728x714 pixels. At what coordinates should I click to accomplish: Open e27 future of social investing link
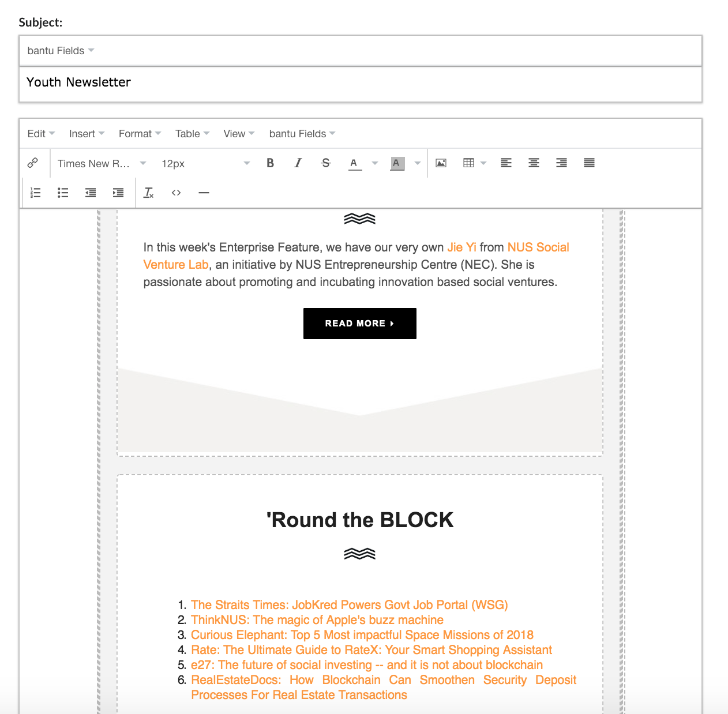tap(367, 665)
